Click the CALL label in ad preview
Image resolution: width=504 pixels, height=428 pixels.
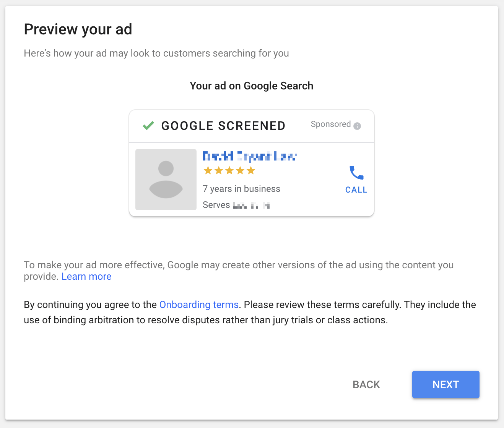(x=356, y=190)
